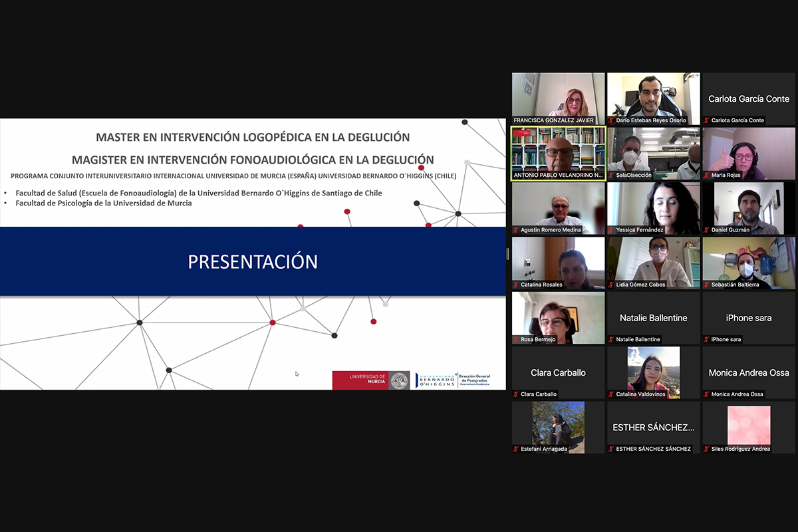Select Agustín Romero Medina's video tile
798x532 pixels.
559,208
